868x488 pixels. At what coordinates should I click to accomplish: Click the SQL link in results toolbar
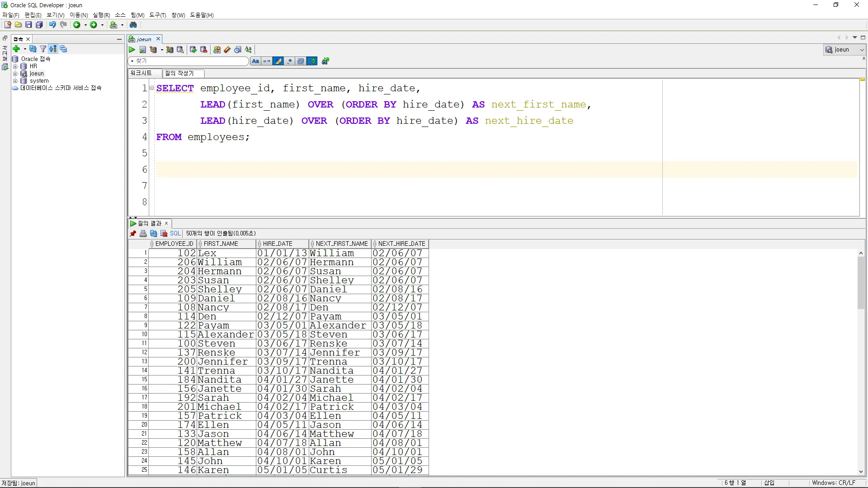click(x=175, y=234)
